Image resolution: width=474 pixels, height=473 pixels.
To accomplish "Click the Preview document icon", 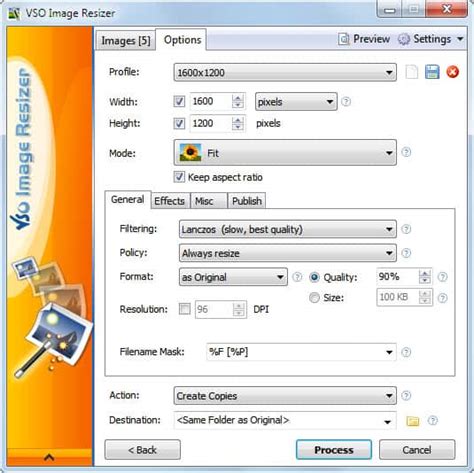I will (x=344, y=39).
